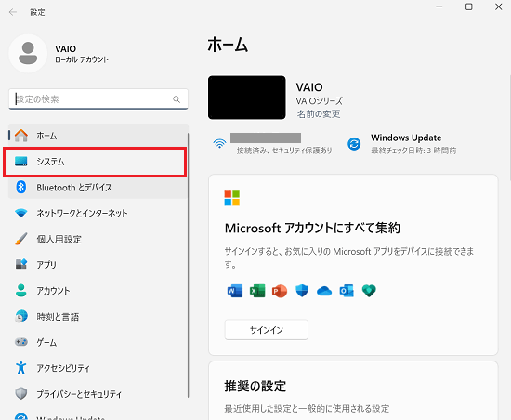Maximize the Settings window
The width and height of the screenshot is (511, 420).
[x=469, y=7]
